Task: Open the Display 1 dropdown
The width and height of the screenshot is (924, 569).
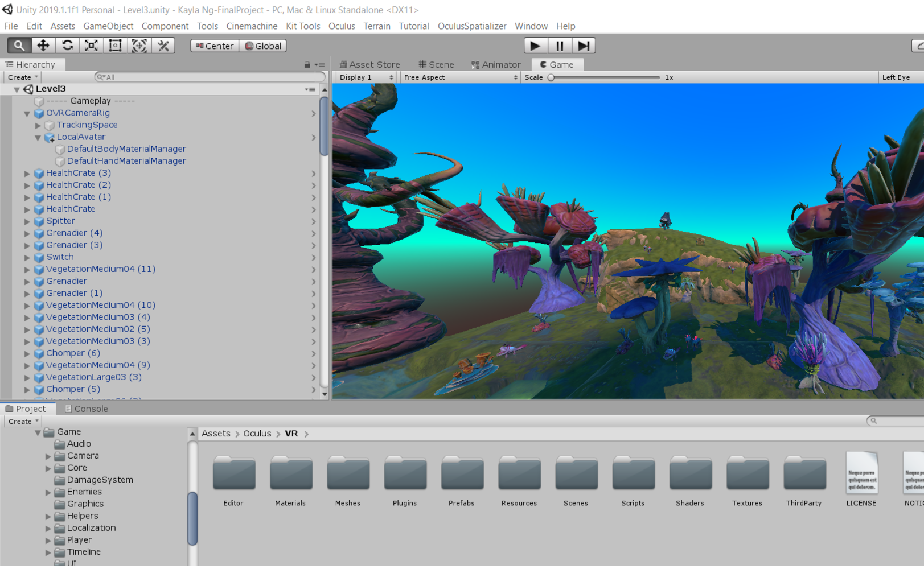Action: pyautogui.click(x=366, y=77)
